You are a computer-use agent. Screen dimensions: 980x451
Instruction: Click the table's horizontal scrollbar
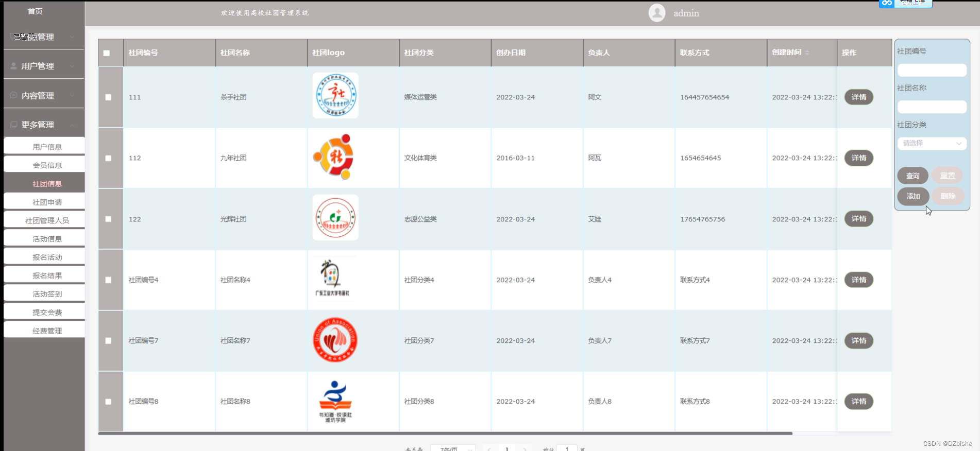(x=445, y=433)
